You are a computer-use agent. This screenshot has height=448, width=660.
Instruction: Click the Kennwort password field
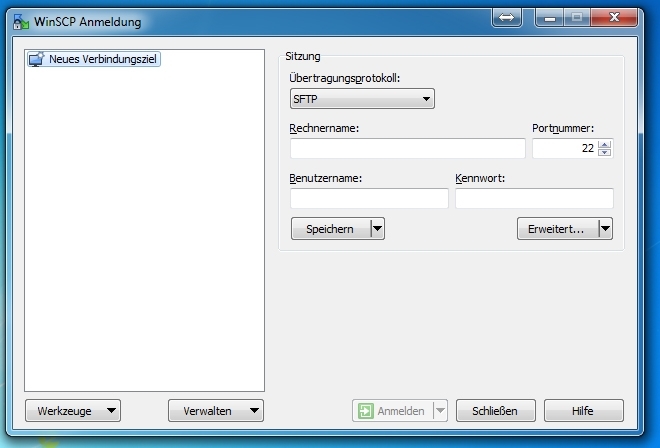(534, 199)
